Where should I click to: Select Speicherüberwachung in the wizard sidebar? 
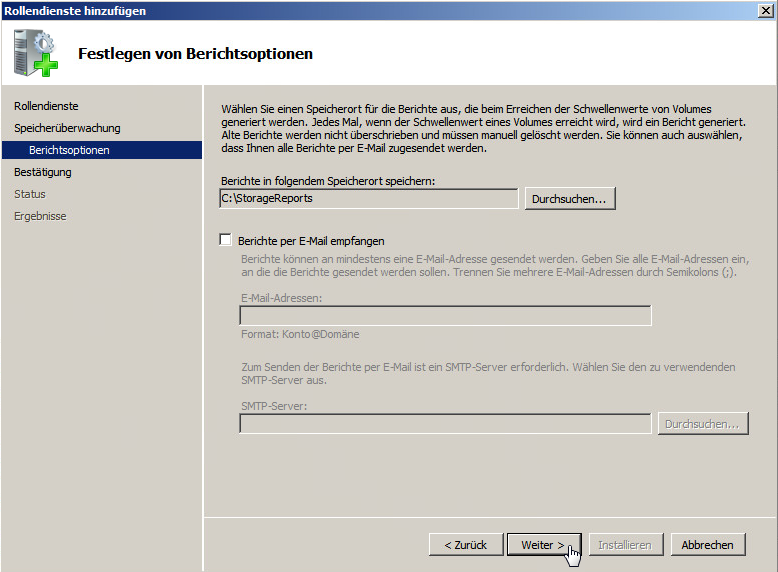pos(67,128)
